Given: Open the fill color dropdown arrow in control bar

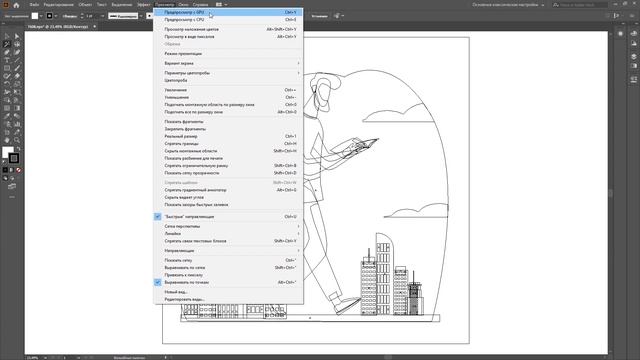Looking at the screenshot, I should pyautogui.click(x=41, y=16).
